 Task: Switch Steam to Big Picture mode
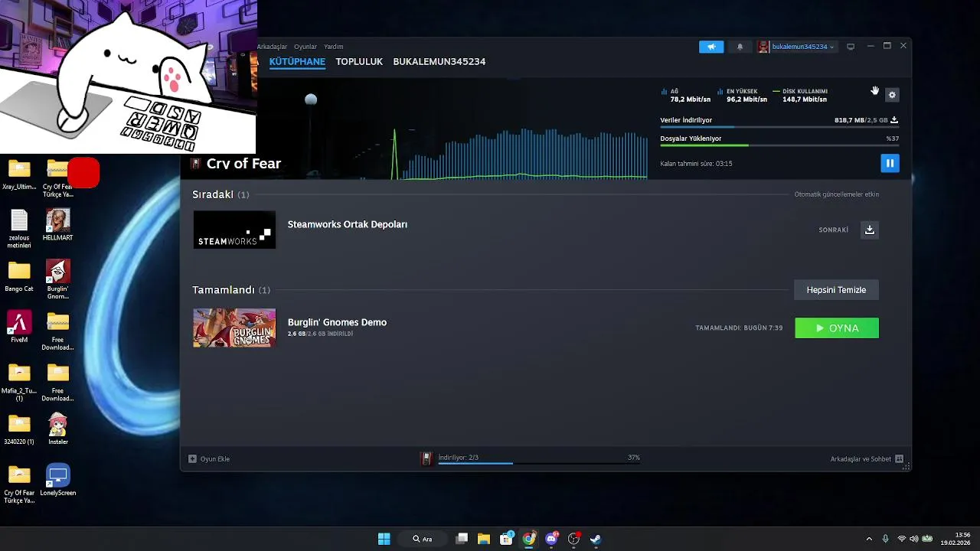pyautogui.click(x=851, y=47)
